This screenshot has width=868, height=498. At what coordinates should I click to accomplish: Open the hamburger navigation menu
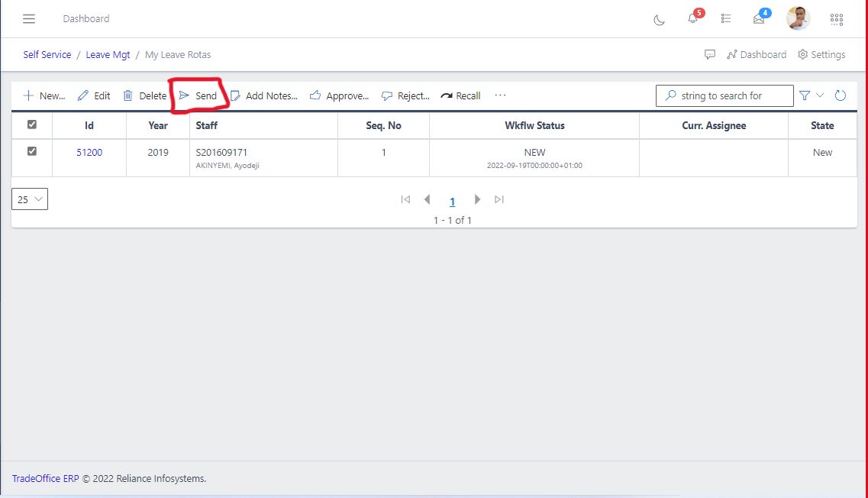click(x=29, y=18)
